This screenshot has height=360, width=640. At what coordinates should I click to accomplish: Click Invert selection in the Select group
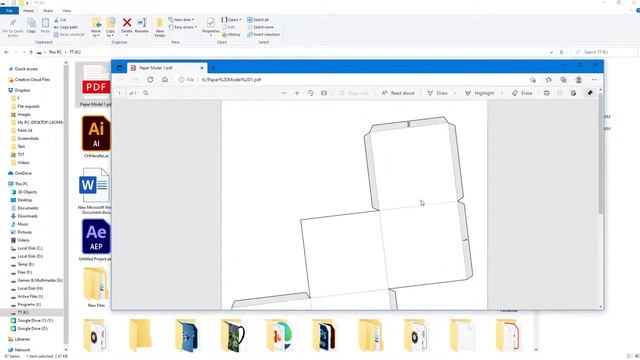[x=263, y=35]
